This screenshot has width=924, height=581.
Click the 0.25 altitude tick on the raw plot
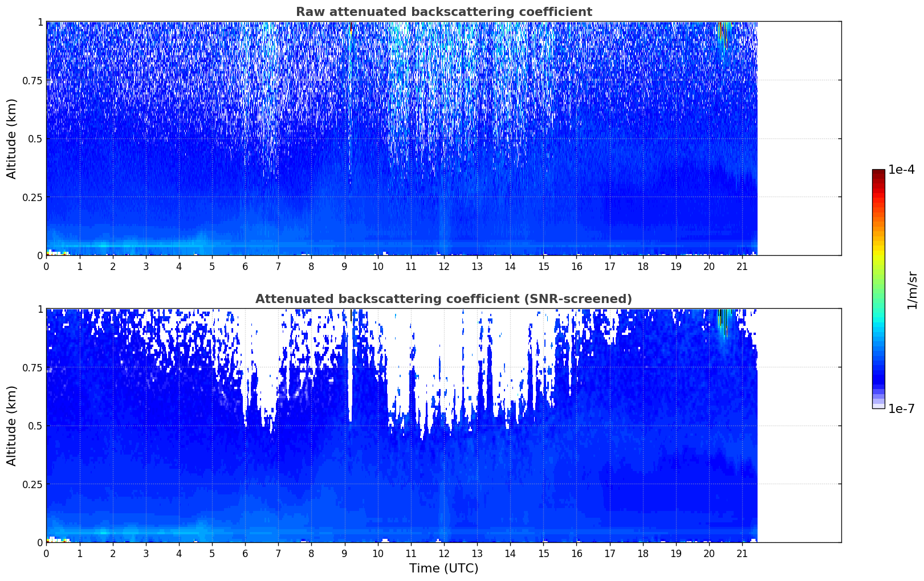pyautogui.click(x=32, y=197)
